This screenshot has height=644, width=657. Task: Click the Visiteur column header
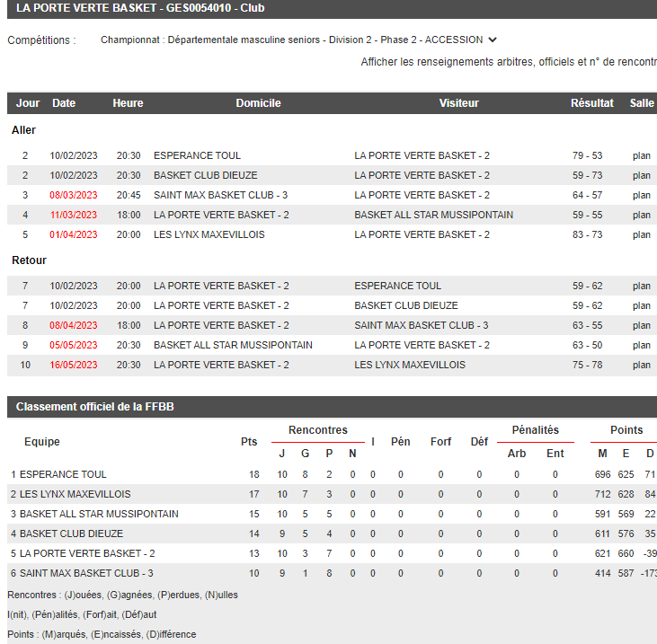[x=458, y=103]
